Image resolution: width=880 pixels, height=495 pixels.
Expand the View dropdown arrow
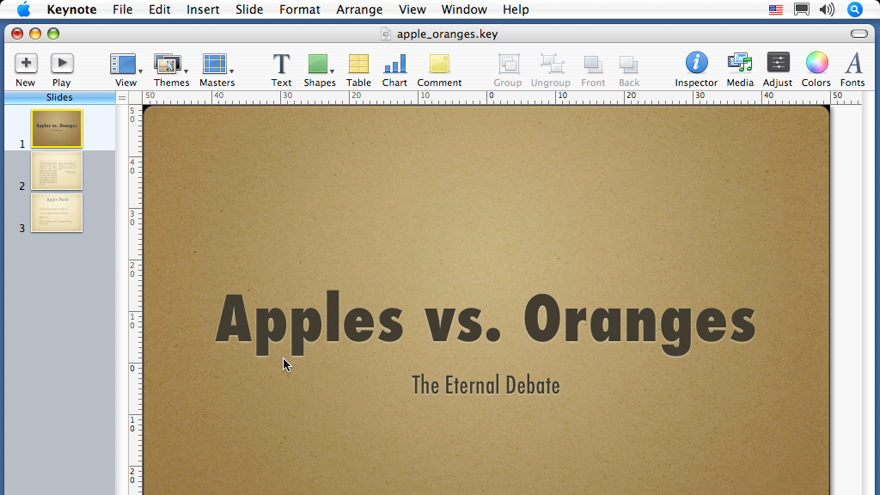pyautogui.click(x=140, y=71)
